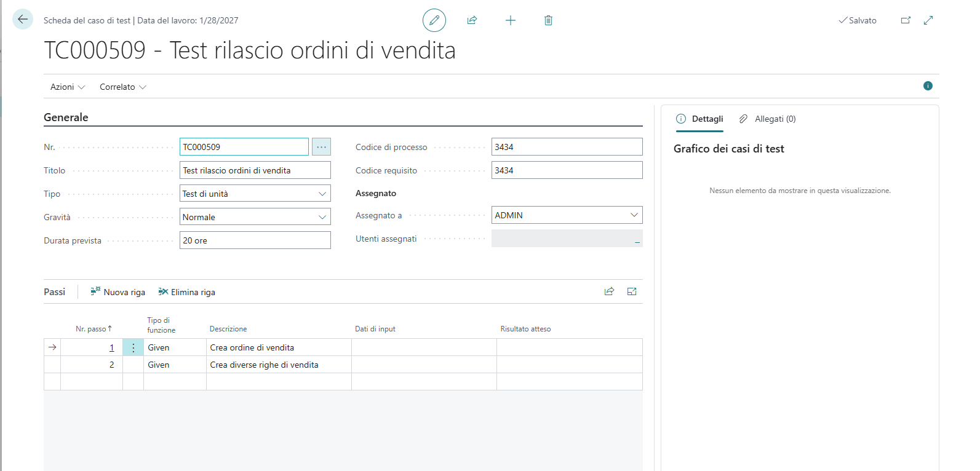Click the trash delete icon
This screenshot has width=980, height=471.
tap(548, 20)
